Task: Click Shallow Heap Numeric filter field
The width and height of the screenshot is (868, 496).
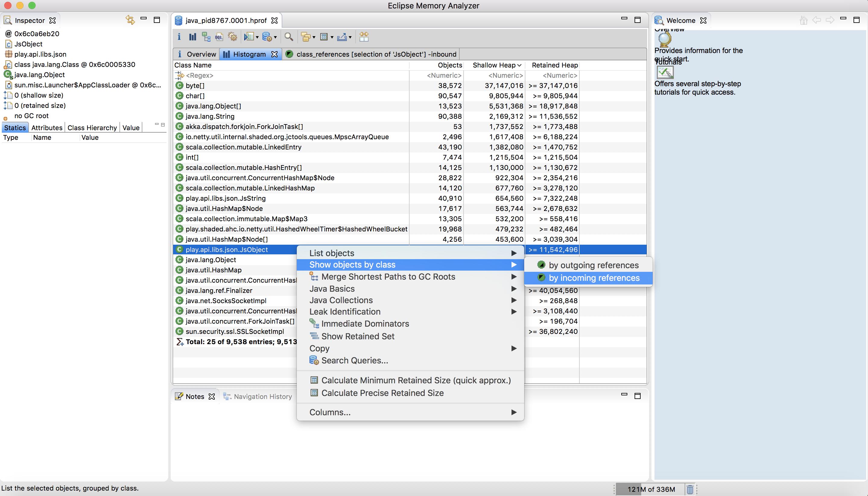Action: tap(494, 75)
